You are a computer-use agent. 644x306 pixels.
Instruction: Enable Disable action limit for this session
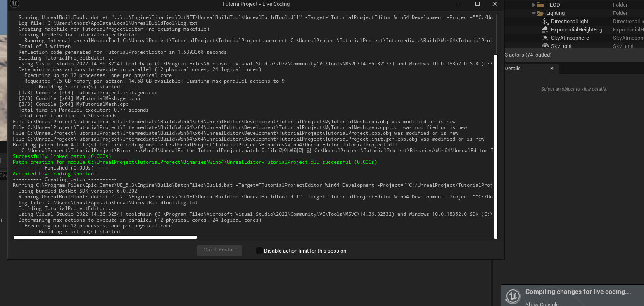click(259, 251)
